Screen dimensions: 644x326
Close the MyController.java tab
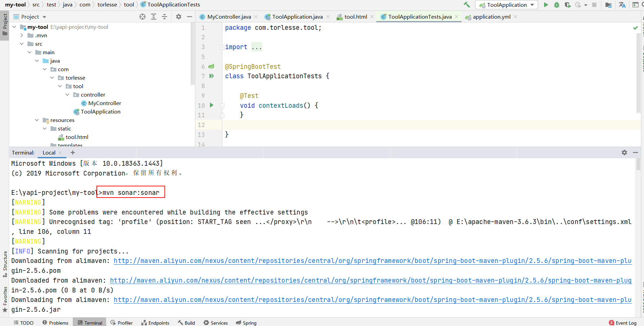(256, 17)
